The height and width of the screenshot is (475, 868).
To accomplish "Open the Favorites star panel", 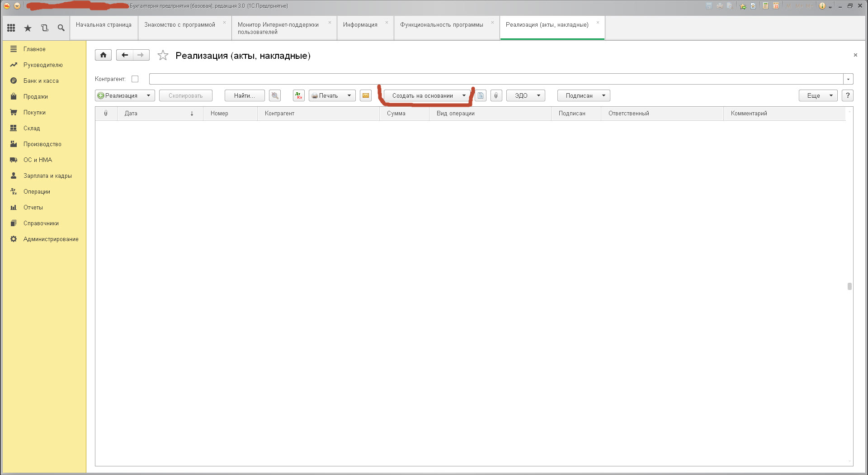I will tap(28, 28).
